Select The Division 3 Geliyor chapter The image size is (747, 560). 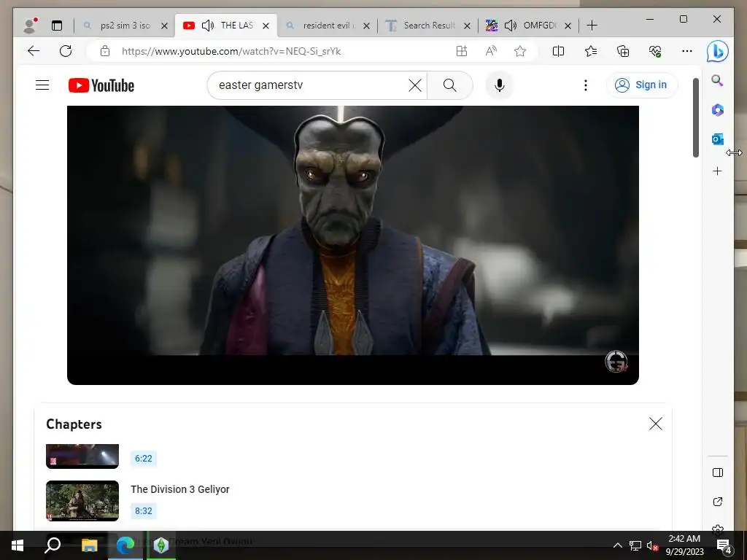(x=180, y=489)
